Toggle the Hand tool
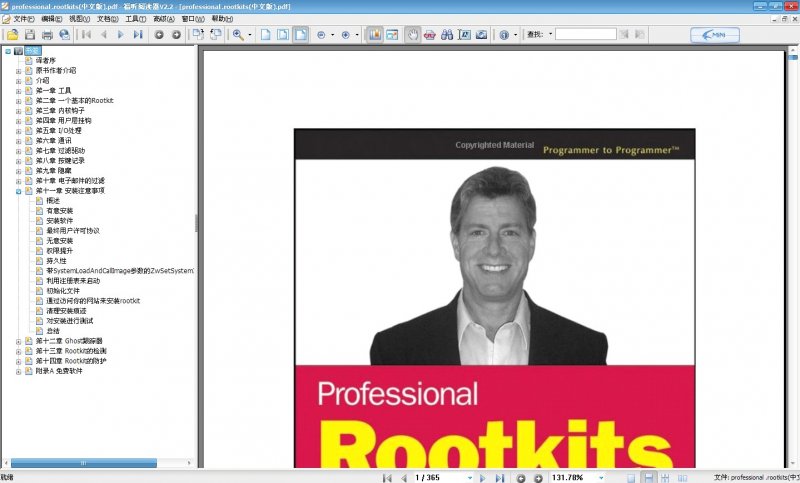 point(413,35)
